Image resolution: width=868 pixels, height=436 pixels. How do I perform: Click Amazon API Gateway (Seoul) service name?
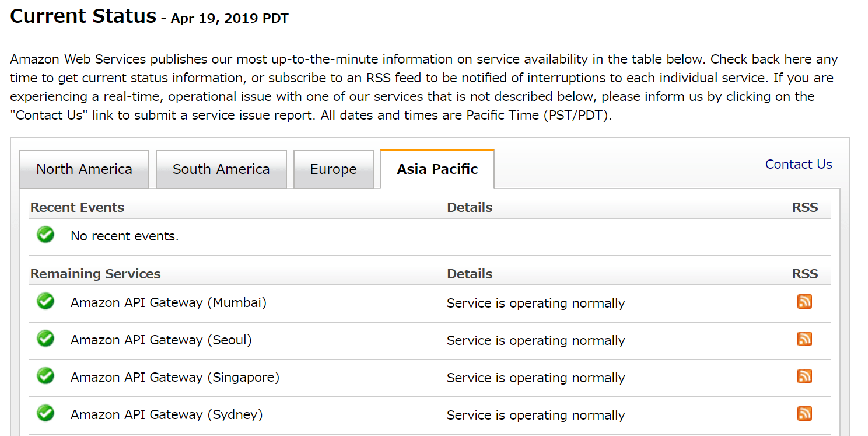click(161, 340)
